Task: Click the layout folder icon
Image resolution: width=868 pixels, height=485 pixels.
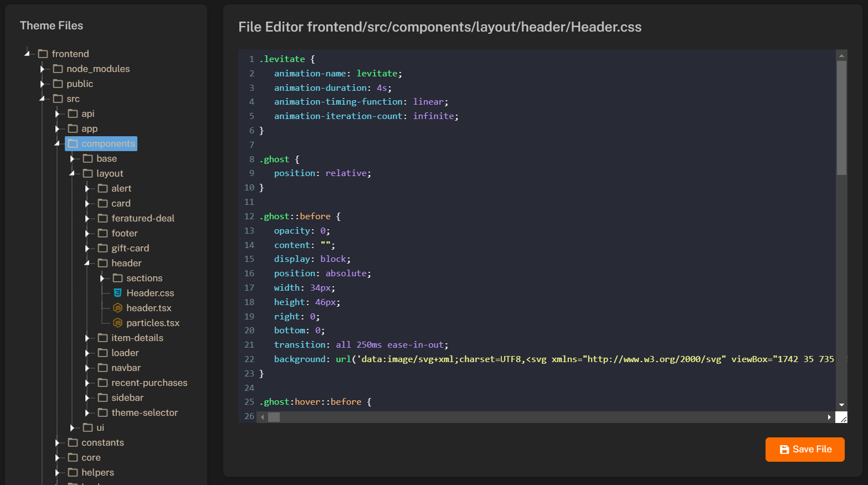Action: pos(88,173)
